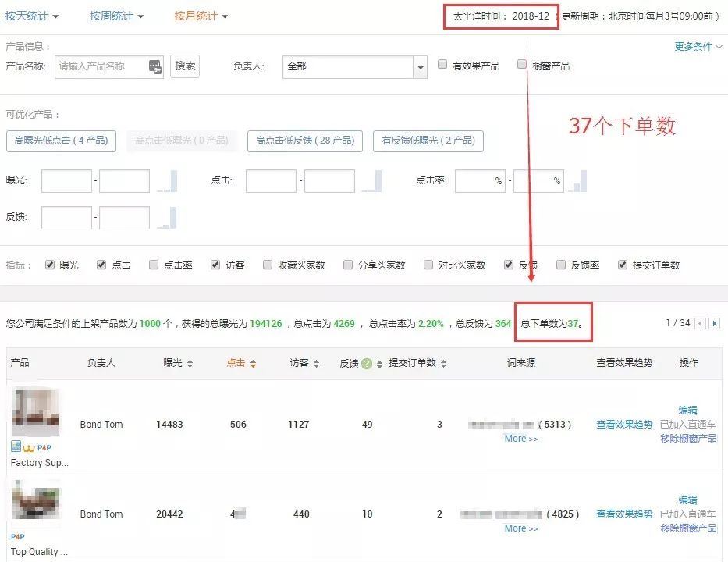The width and height of the screenshot is (728, 562).
Task: Click 编辑 for Factory Sup product
Action: point(687,410)
